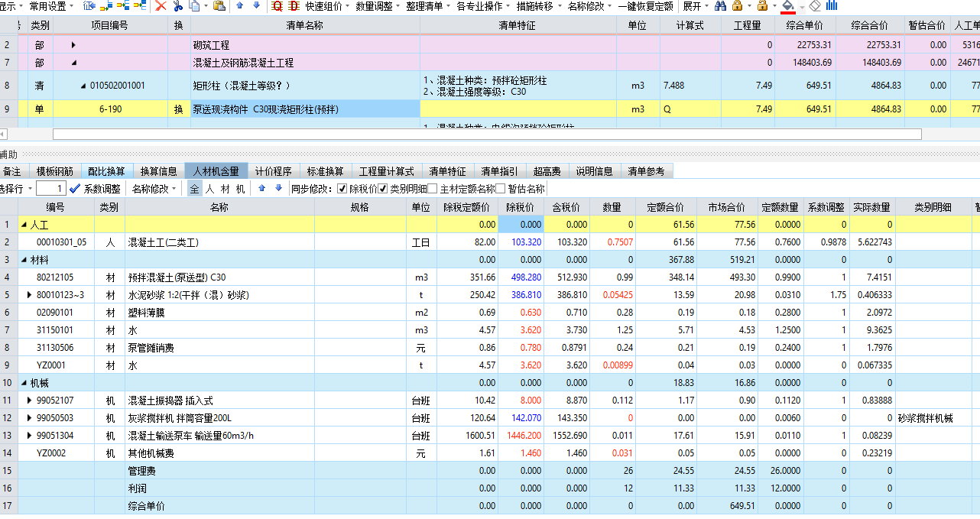Expand row 80010123~3 水泥砂浆

(30, 295)
